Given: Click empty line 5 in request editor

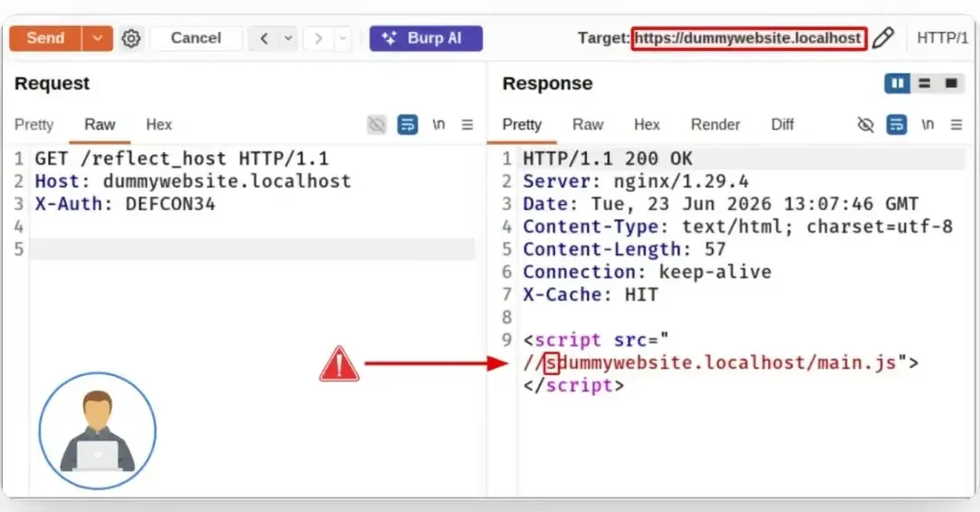Looking at the screenshot, I should click(253, 249).
